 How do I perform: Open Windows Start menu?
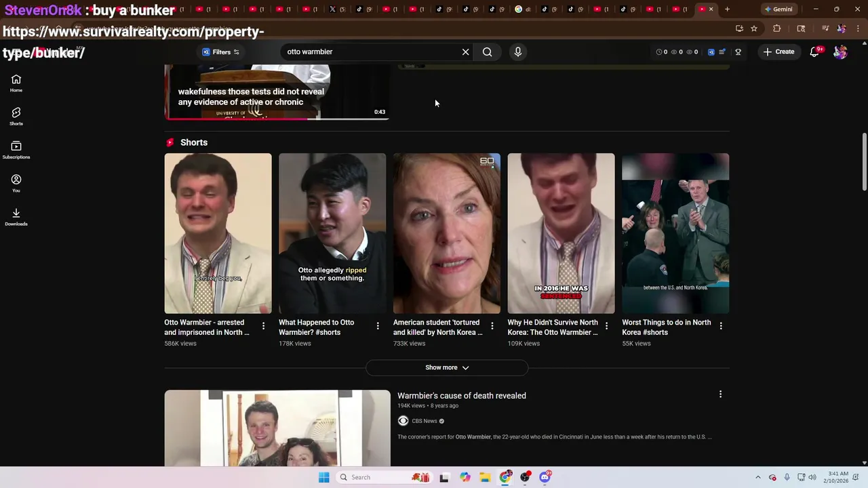click(323, 477)
